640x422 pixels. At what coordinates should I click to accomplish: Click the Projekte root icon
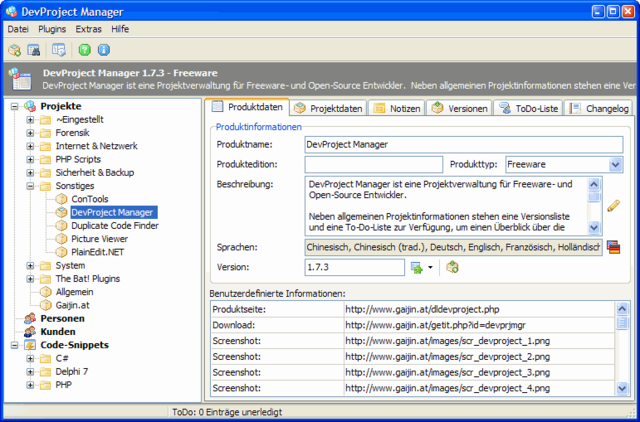30,106
